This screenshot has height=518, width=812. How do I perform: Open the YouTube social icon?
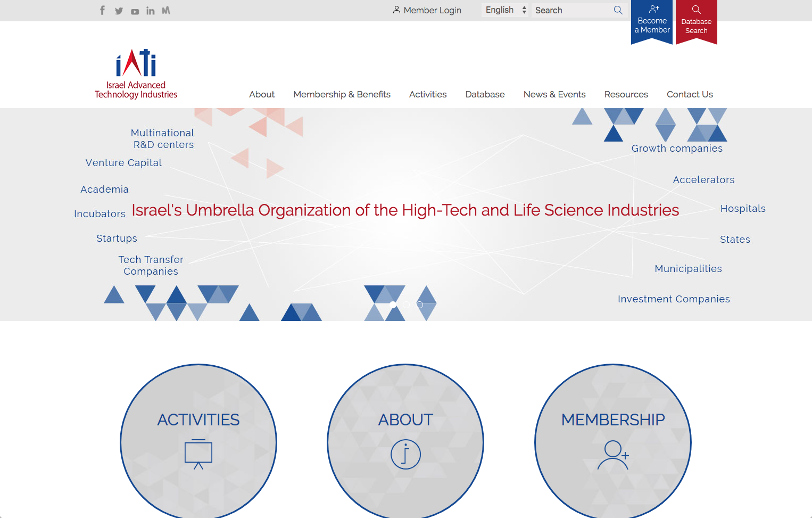[x=135, y=11]
